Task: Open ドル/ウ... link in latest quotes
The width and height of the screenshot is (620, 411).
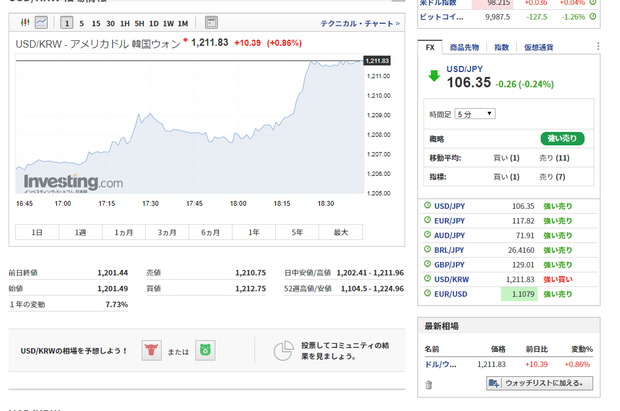Action: (x=440, y=364)
